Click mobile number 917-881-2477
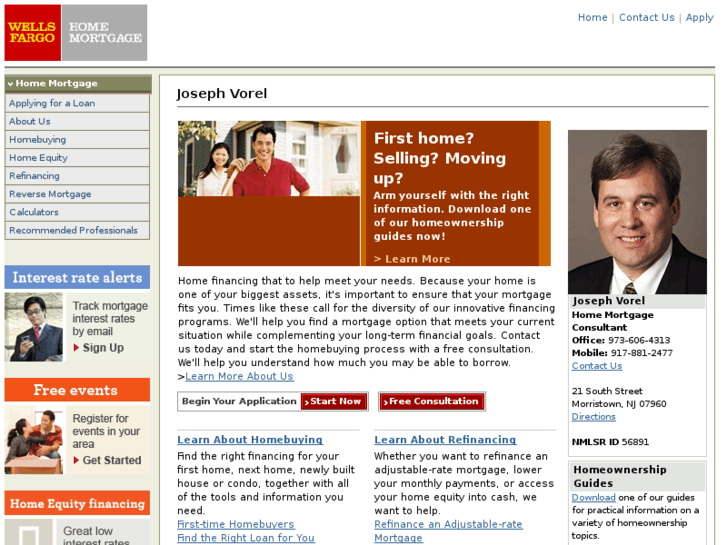The height and width of the screenshot is (545, 727). [x=642, y=353]
